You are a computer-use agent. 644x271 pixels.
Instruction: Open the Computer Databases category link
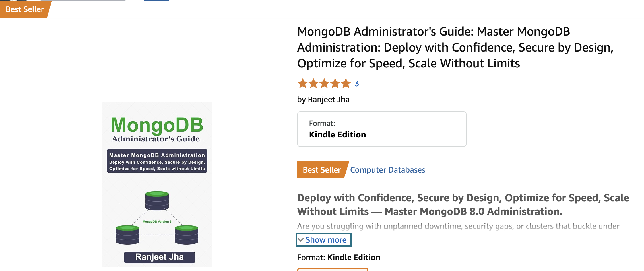pos(387,170)
